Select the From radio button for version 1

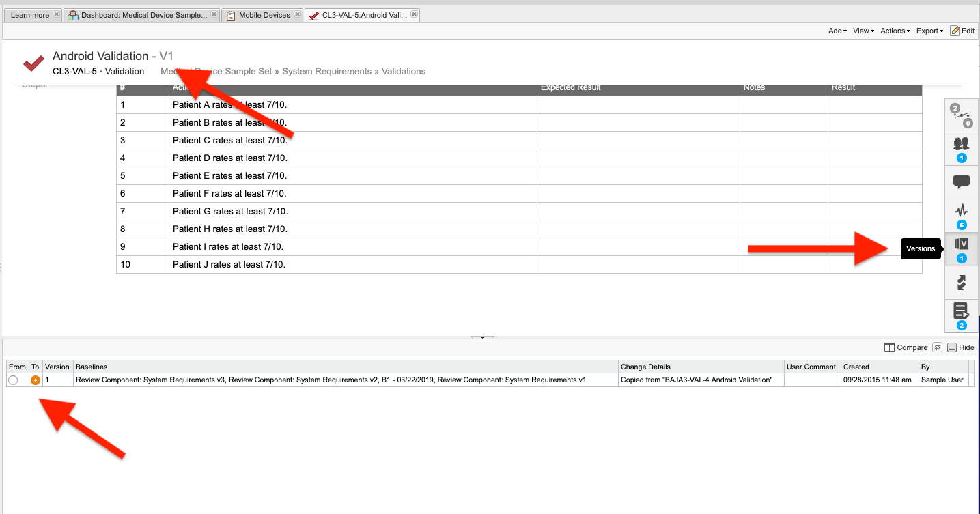click(x=13, y=380)
